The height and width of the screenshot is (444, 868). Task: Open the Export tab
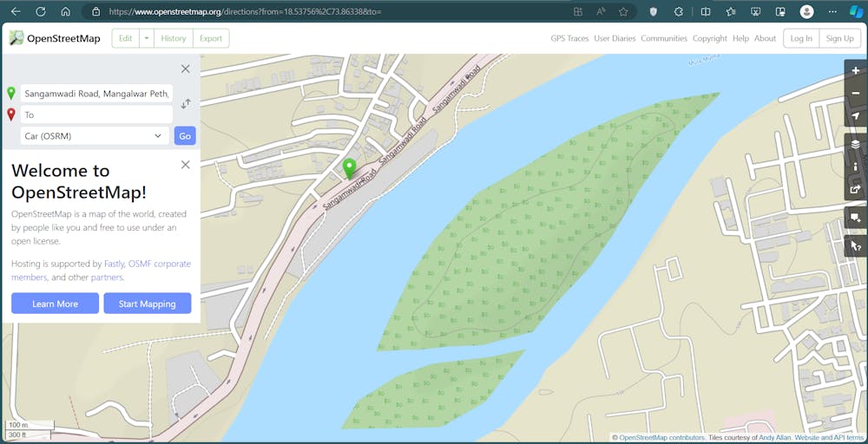pos(211,38)
